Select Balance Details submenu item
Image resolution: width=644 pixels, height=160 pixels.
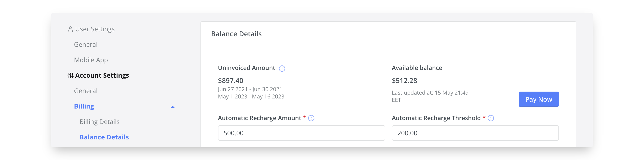(x=104, y=137)
